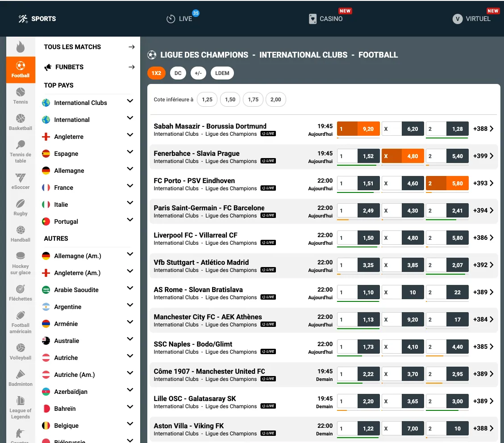The width and height of the screenshot is (504, 443).
Task: Open +394 more bets for Paris Saint-Germain match
Action: [483, 211]
